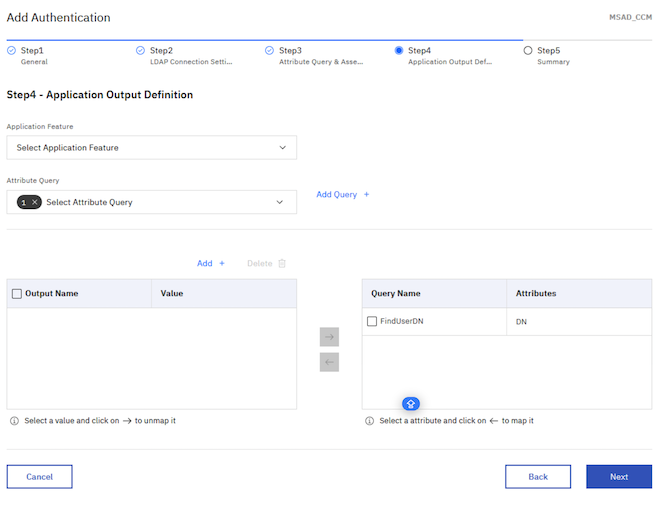Screen dimensions: 660x530
Task: Toggle the Output Name select-all checkbox
Action: click(x=17, y=294)
